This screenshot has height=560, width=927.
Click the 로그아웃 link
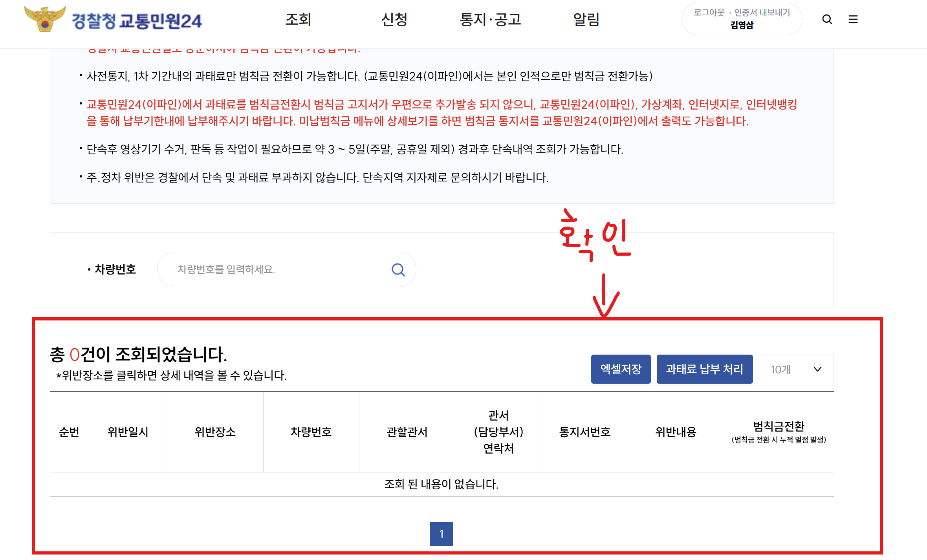709,13
